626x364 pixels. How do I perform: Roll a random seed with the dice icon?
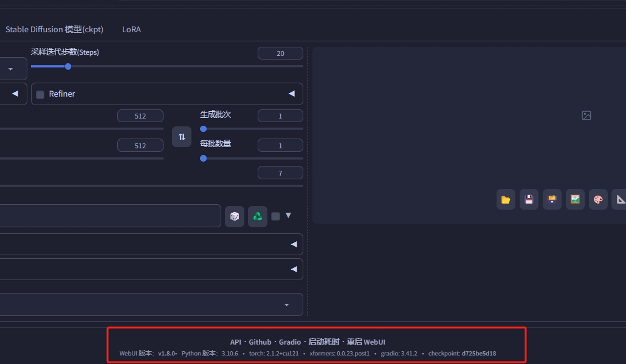235,216
